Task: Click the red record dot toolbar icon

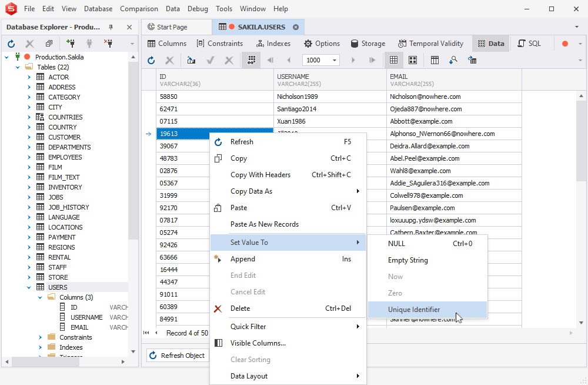Action: pos(564,44)
